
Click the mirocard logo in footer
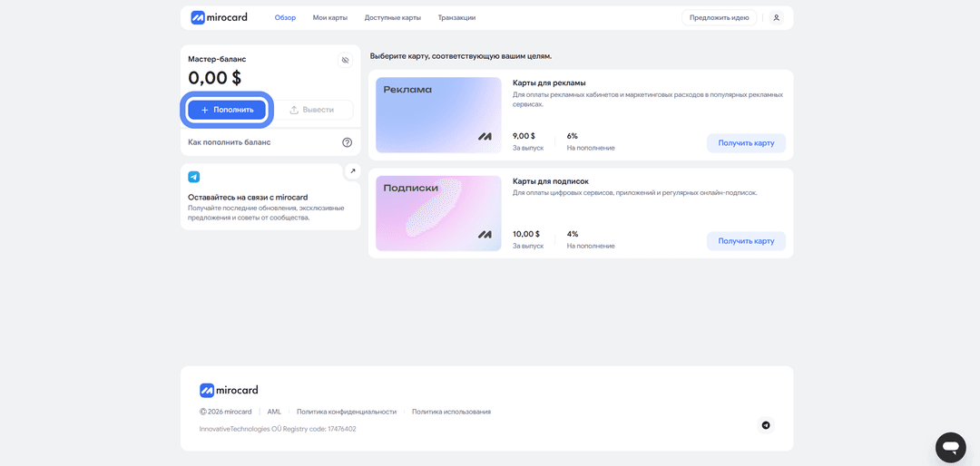[x=229, y=391]
